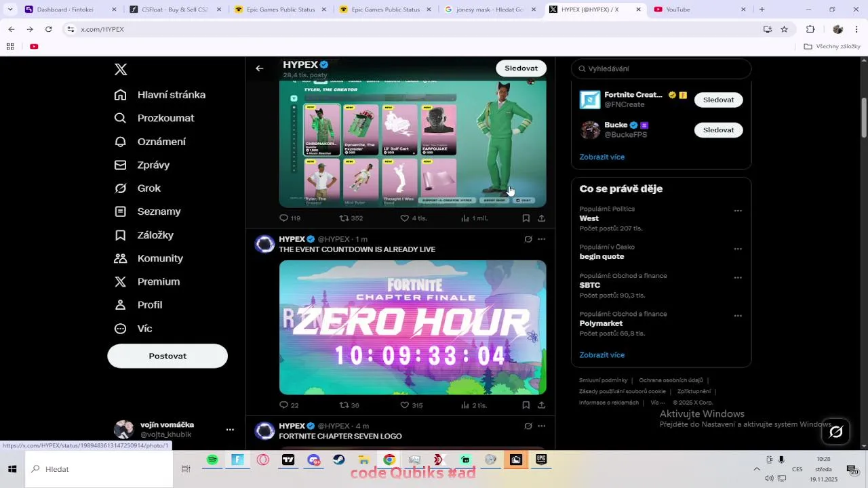Image resolution: width=868 pixels, height=488 pixels.
Task: Like the Zero Hour post (315)
Action: (x=404, y=405)
